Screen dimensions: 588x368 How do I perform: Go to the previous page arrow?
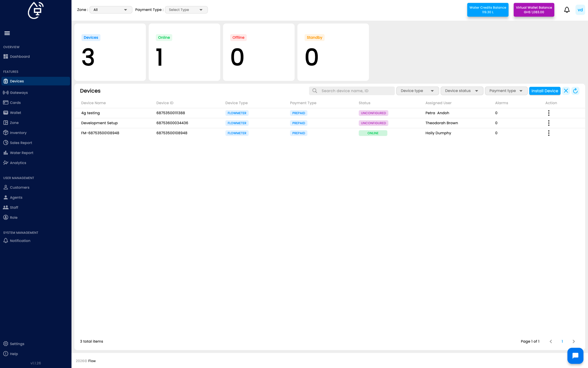click(x=551, y=341)
